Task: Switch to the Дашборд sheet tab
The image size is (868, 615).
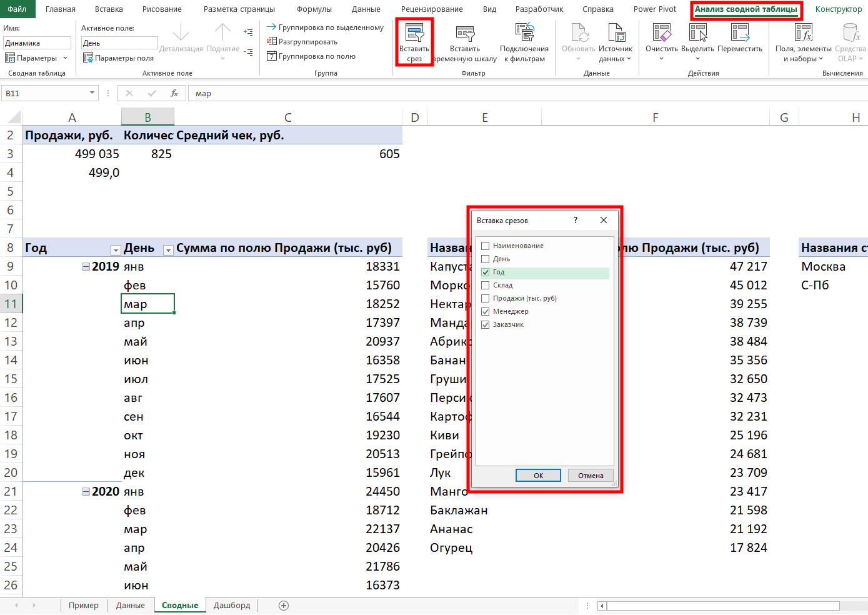Action: [x=232, y=605]
